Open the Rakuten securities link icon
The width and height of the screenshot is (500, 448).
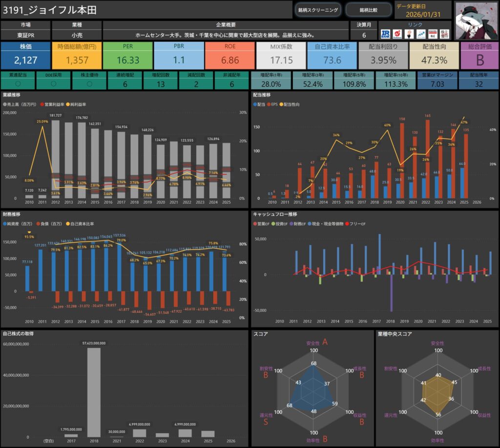(x=398, y=34)
